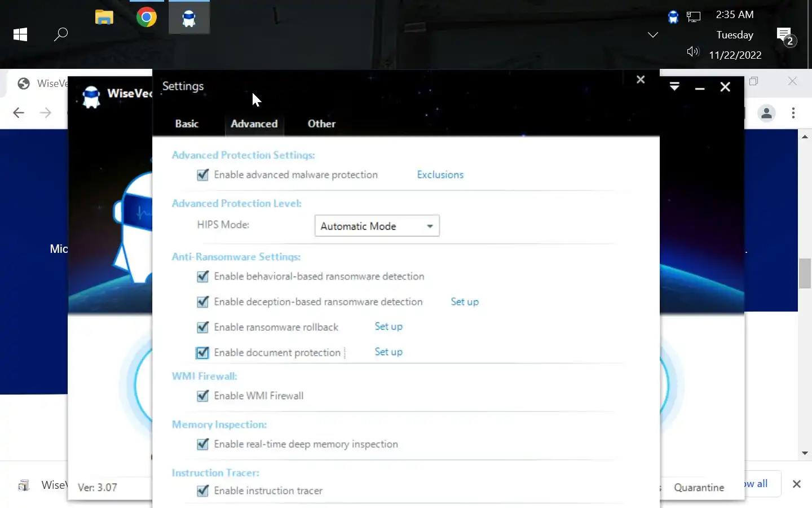Open the HIPS Mode dropdown

point(377,226)
